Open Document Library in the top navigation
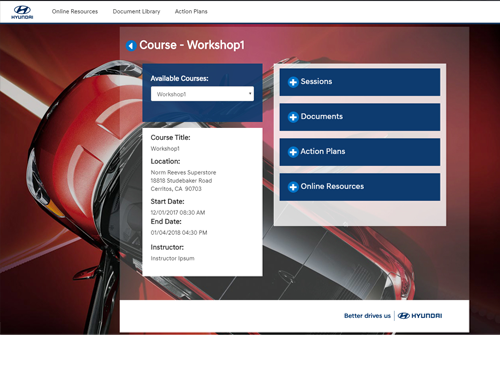 [136, 12]
